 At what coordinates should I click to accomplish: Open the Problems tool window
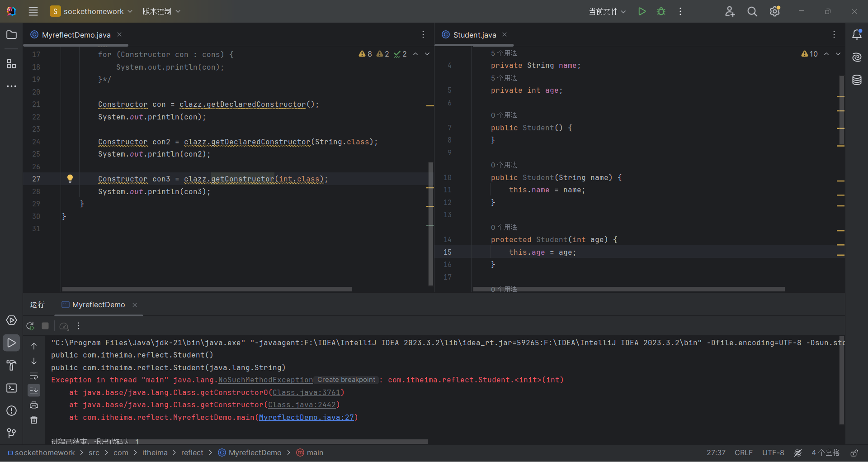tap(12, 411)
